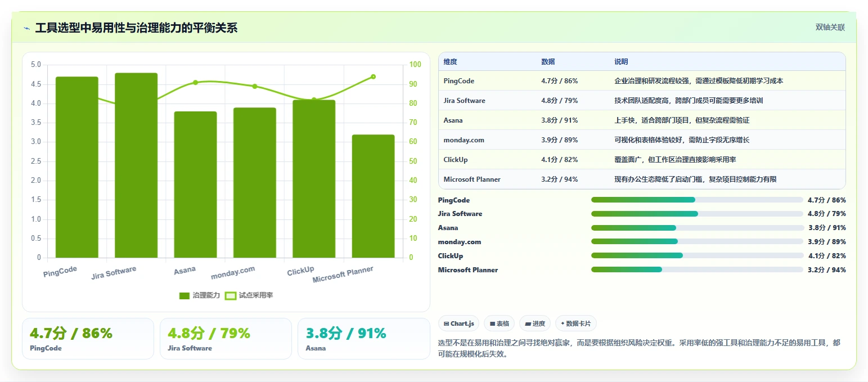Click the table cell reading 3.2分 / 94%
Screen dimensions: 868x382
pos(559,179)
